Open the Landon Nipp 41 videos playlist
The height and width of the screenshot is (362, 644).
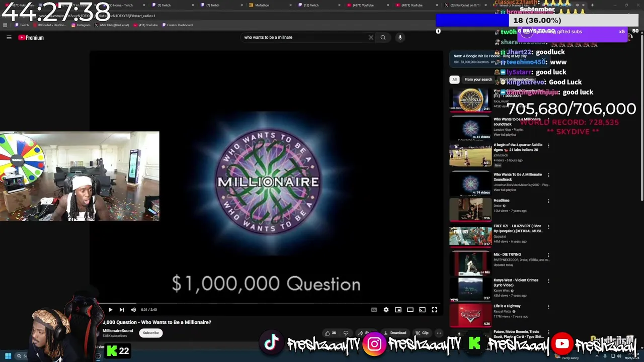point(470,128)
